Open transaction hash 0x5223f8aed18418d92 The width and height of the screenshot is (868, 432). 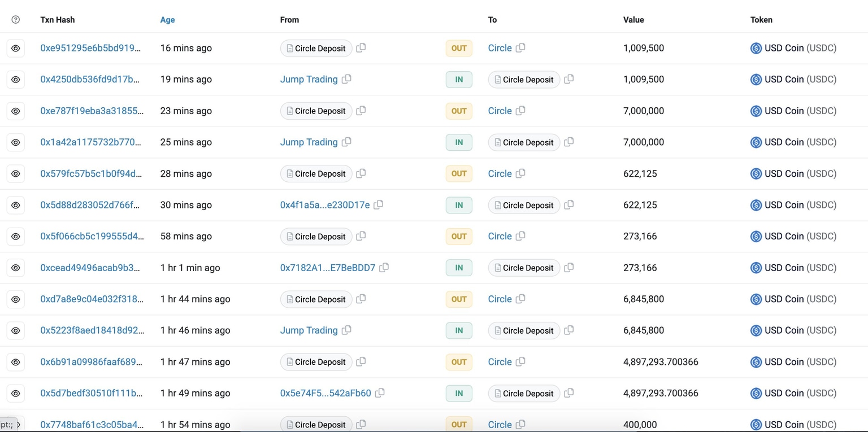point(92,330)
